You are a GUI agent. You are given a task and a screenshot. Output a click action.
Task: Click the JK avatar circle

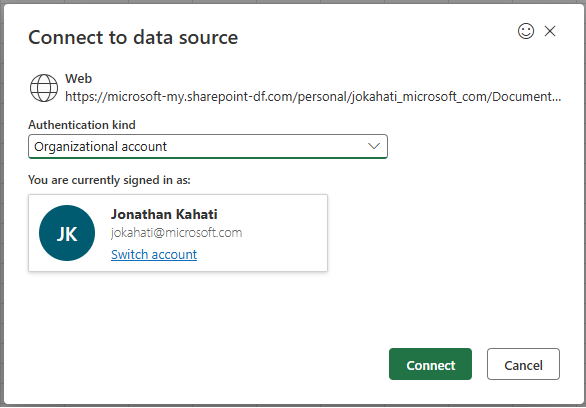point(67,233)
